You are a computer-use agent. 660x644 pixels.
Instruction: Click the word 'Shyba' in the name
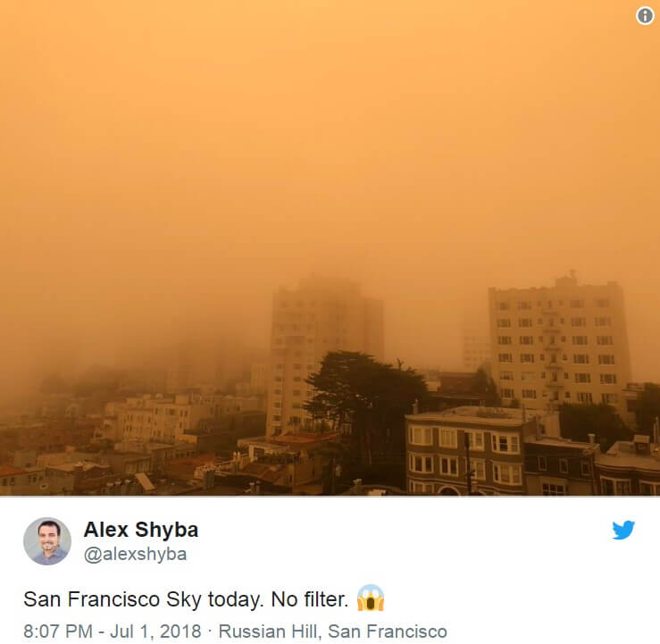point(167,531)
